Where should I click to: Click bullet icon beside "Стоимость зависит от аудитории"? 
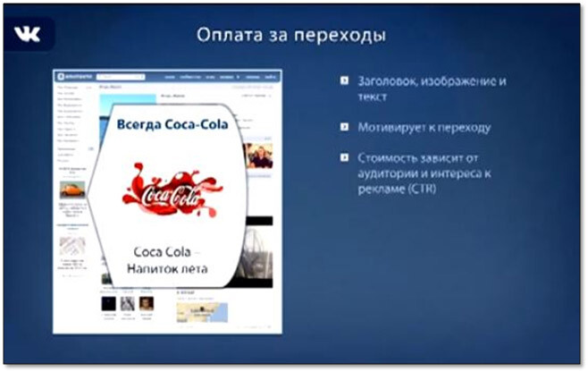tap(344, 157)
